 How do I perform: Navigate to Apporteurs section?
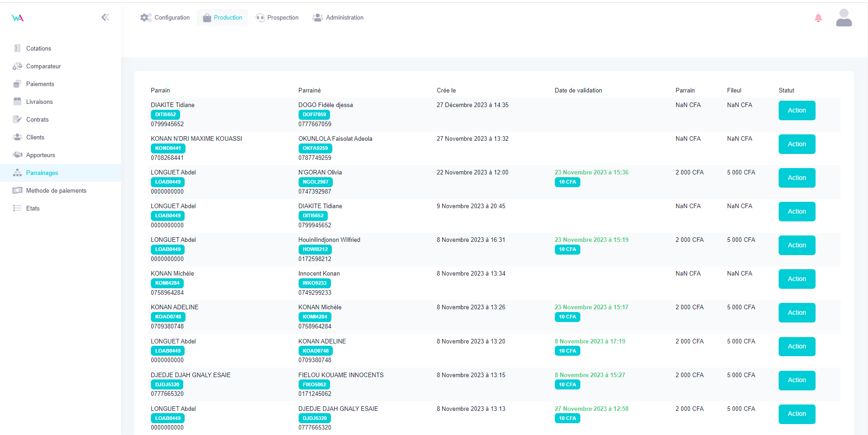coord(40,155)
